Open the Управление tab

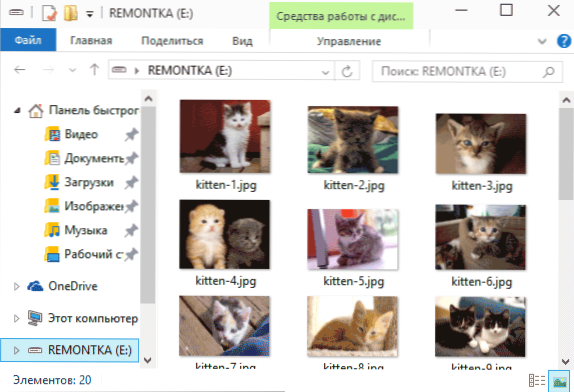[349, 41]
